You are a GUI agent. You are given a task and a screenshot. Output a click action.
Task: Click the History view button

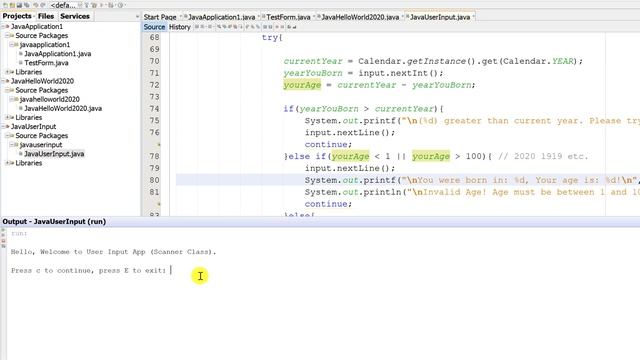point(180,27)
